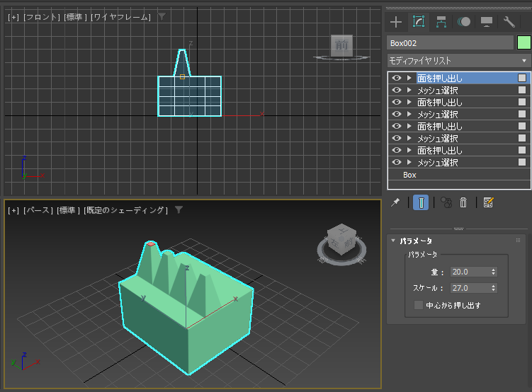Switch to the Hierarchy command panel tab

[441, 22]
